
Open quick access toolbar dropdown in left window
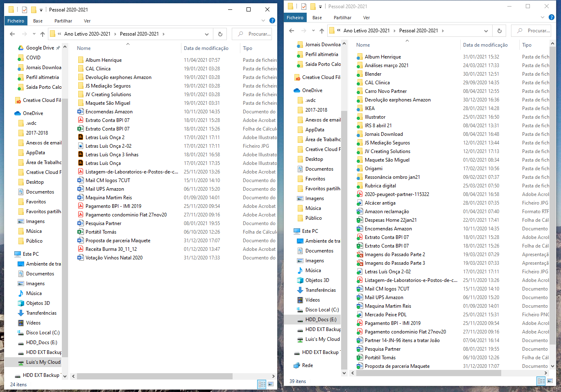pyautogui.click(x=41, y=10)
